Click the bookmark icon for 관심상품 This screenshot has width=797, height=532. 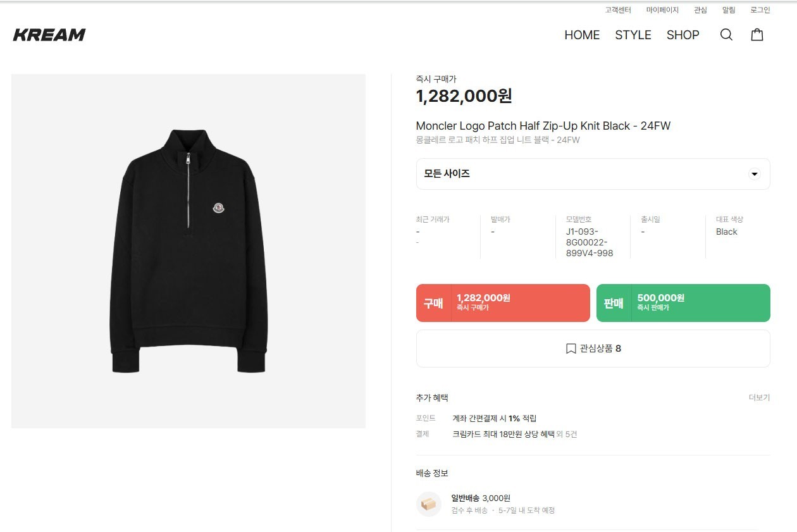tap(571, 349)
